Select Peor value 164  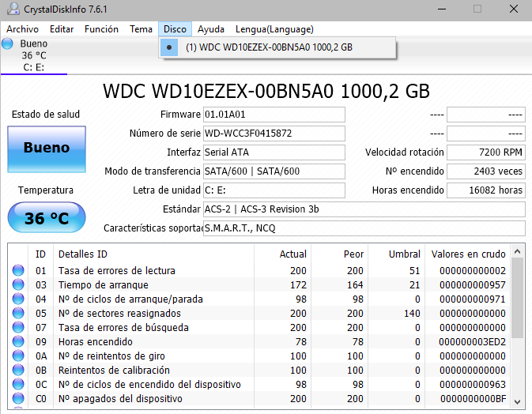[355, 284]
